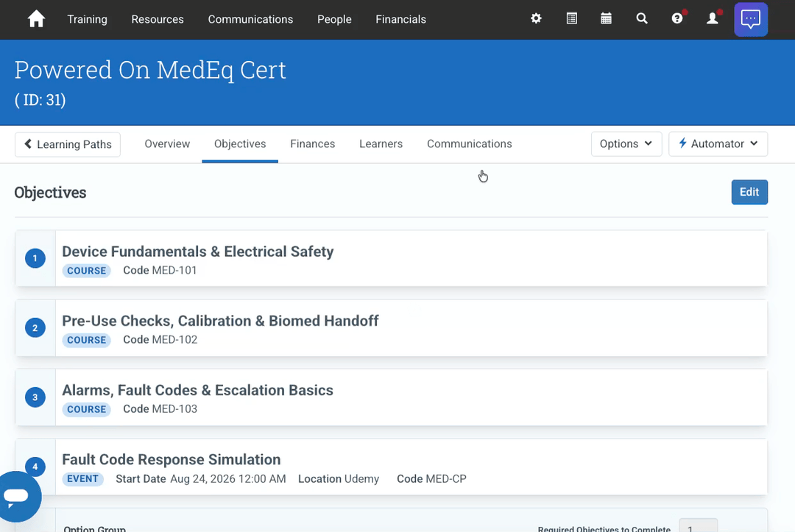This screenshot has height=532, width=795.
Task: Open the Training menu
Action: (87, 19)
